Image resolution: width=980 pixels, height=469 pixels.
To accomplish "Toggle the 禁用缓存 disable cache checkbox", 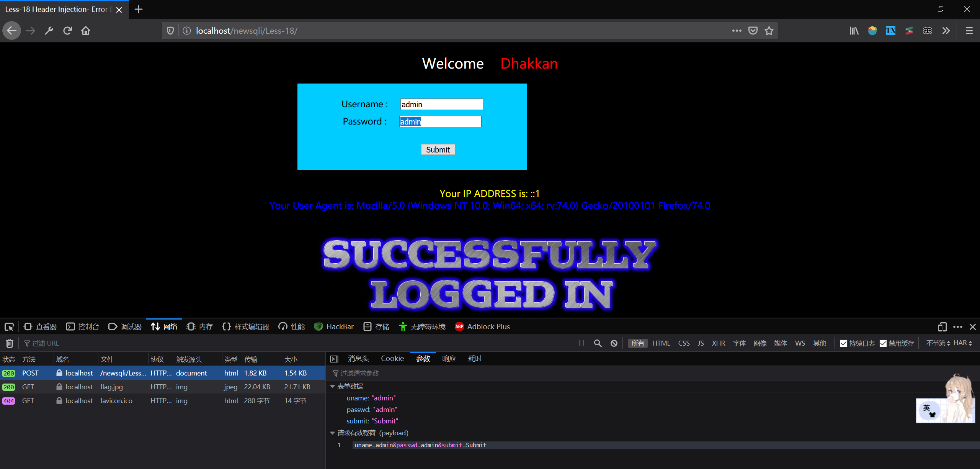I will [883, 343].
